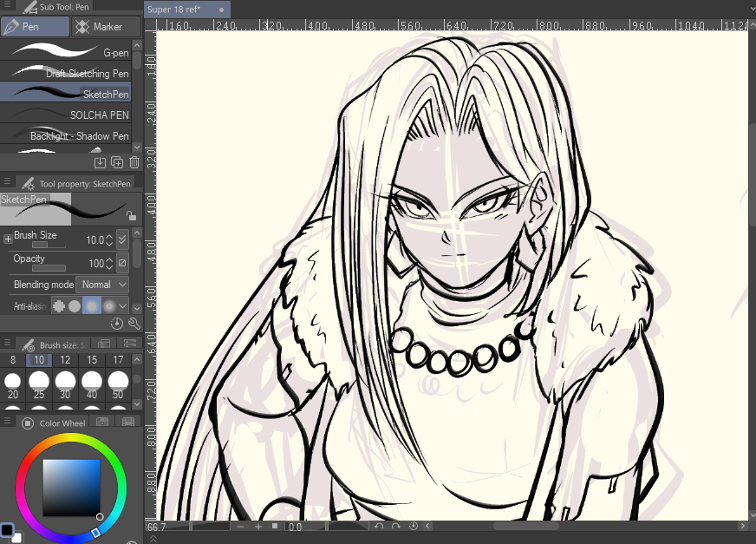The width and height of the screenshot is (756, 544).
Task: Select brush size 8 preset
Action: coord(13,359)
